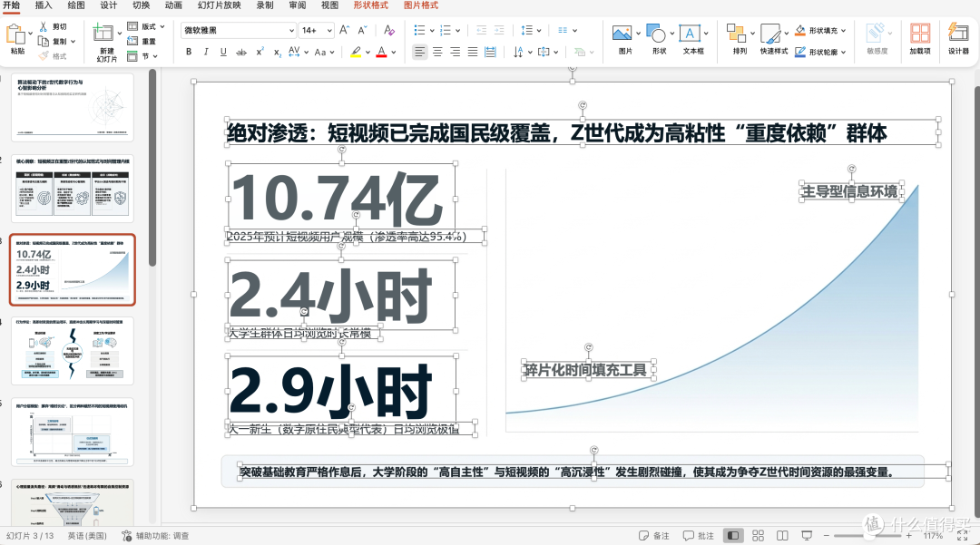
Task: Apply superscript formatting
Action: click(260, 53)
